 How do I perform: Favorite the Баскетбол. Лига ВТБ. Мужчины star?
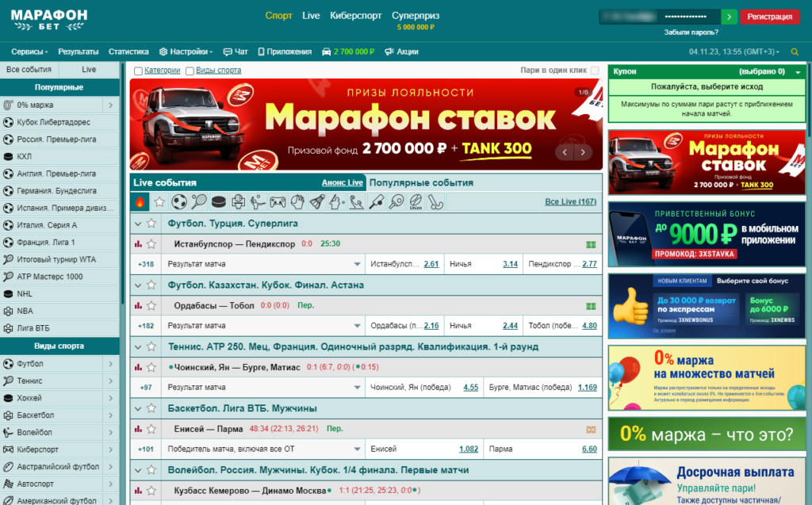point(151,408)
